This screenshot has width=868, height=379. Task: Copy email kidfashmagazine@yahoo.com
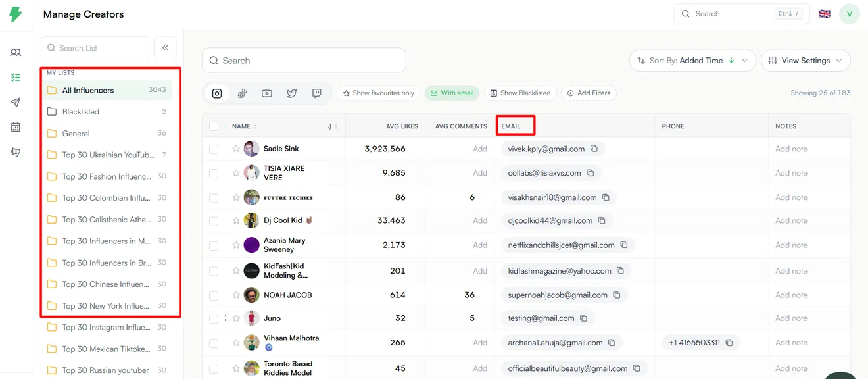point(621,270)
